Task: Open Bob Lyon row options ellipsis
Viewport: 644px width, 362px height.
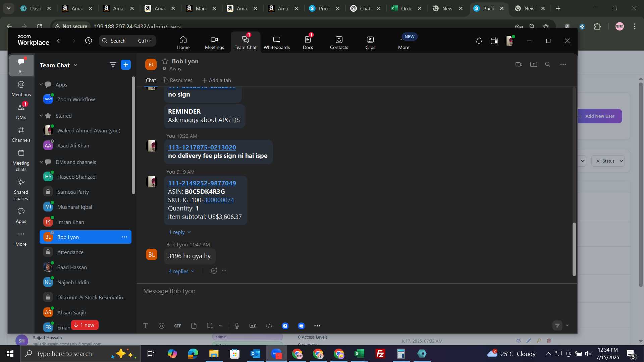Action: [x=124, y=237]
